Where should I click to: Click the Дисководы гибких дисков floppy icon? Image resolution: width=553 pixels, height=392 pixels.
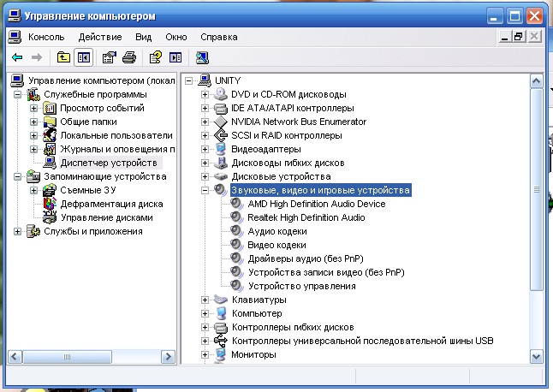point(221,163)
